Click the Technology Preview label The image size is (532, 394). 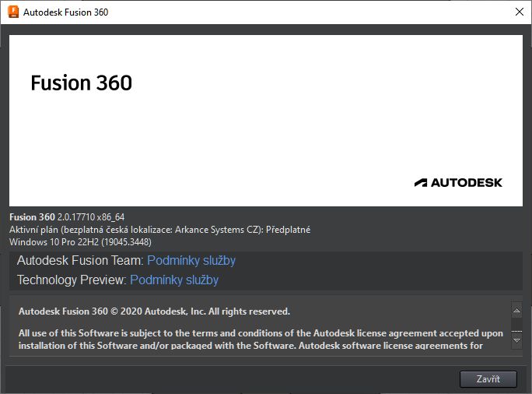pos(72,280)
